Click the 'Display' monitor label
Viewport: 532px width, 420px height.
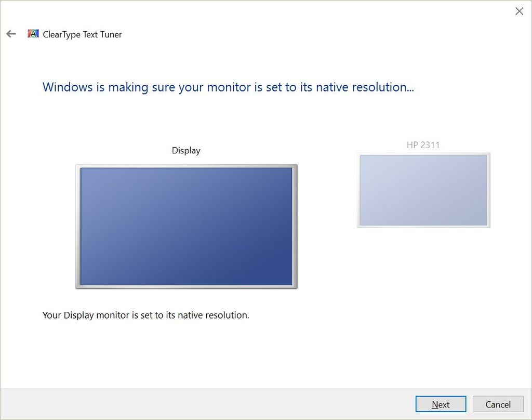[x=185, y=150]
